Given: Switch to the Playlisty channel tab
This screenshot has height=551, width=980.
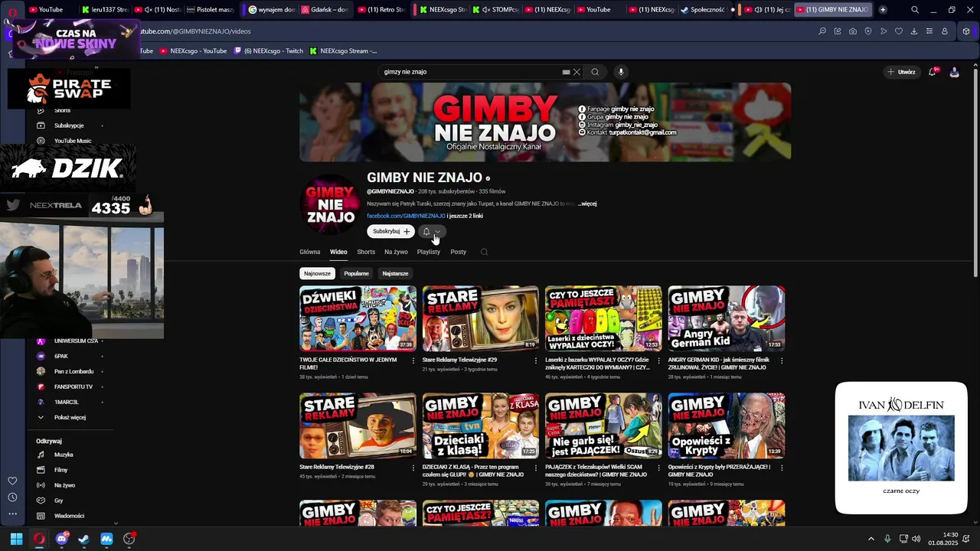Looking at the screenshot, I should 429,252.
